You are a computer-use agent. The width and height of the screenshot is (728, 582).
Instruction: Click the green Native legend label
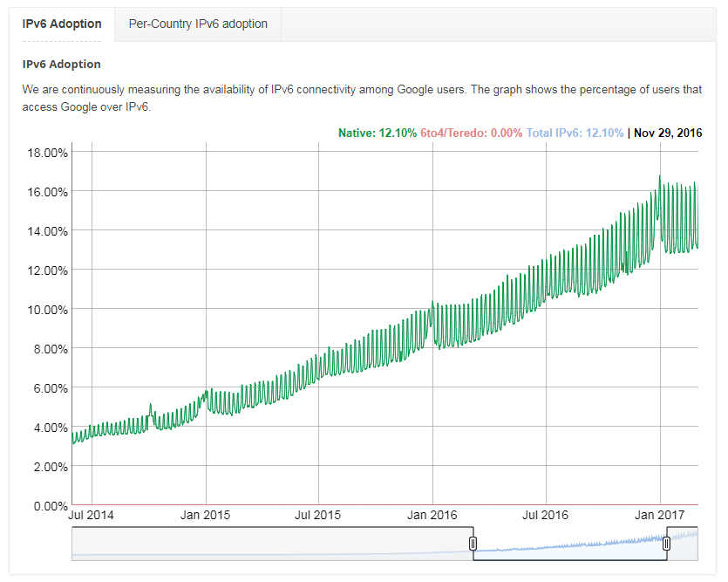tap(377, 134)
